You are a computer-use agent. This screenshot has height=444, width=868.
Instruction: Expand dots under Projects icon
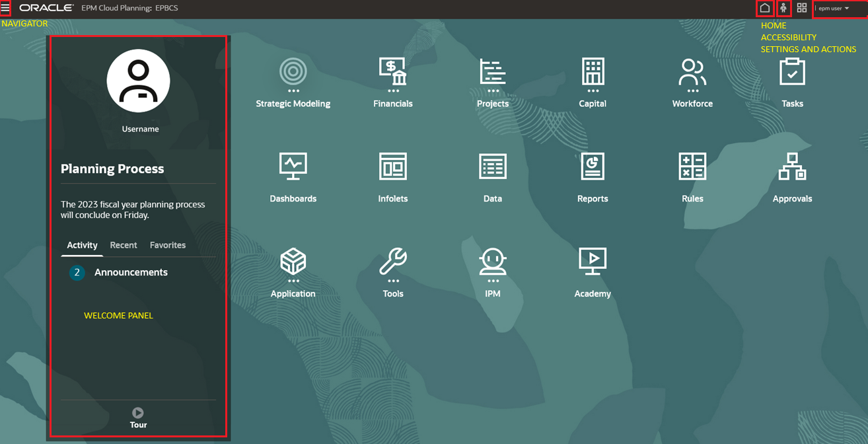point(493,91)
